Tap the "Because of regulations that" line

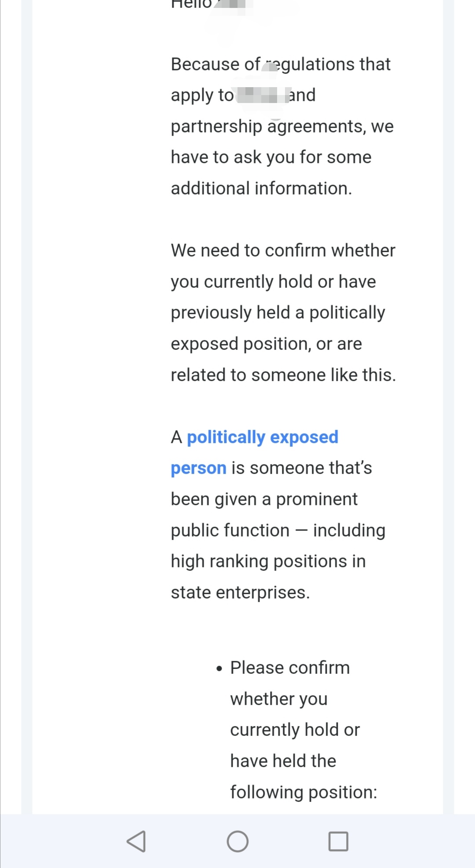tap(281, 64)
